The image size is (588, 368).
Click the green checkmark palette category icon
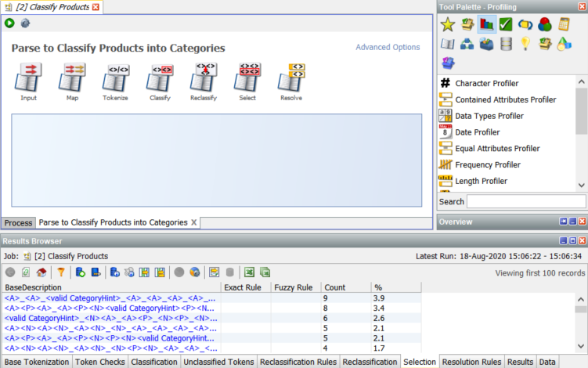pos(506,24)
